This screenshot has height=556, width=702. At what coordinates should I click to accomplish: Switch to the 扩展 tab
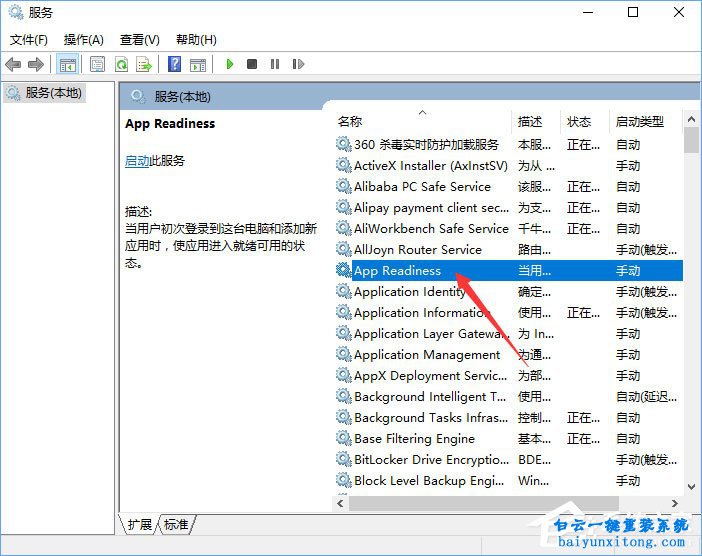pos(139,524)
